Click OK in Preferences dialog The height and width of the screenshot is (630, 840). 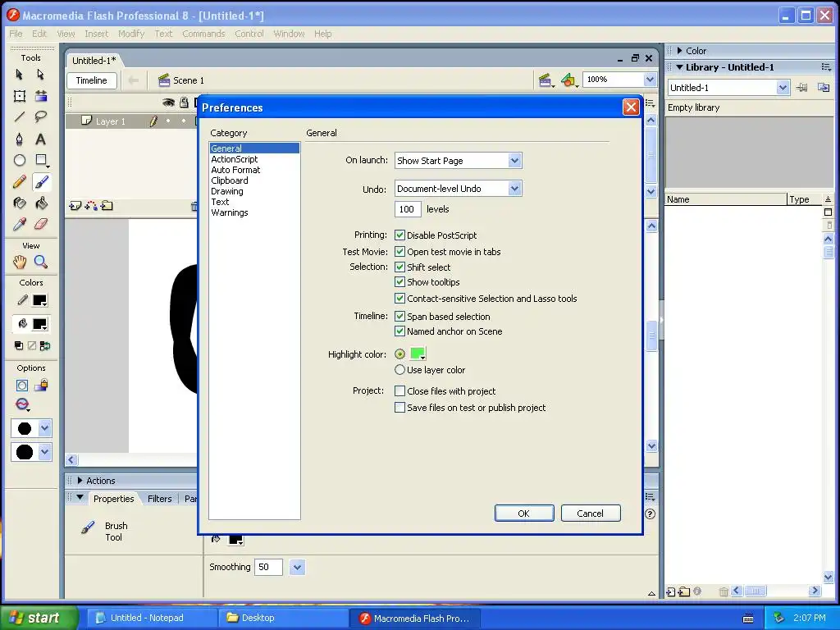click(524, 514)
